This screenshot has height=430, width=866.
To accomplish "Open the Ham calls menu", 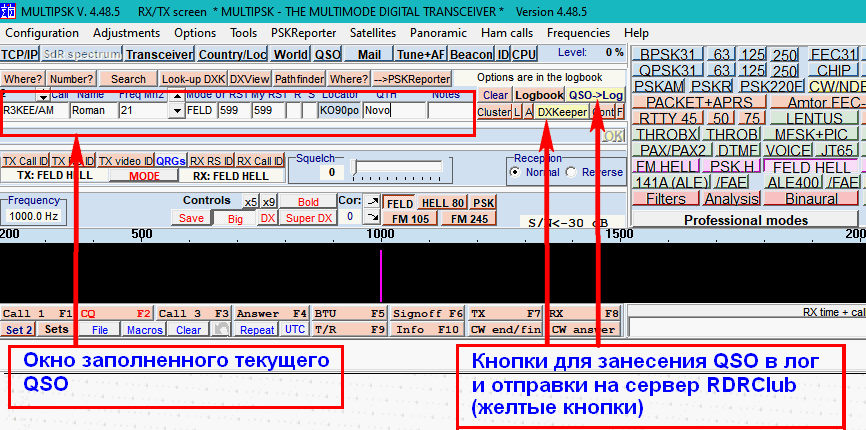I will point(506,33).
